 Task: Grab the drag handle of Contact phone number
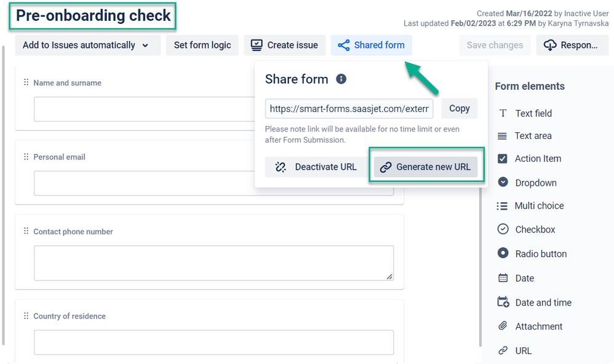coord(26,231)
